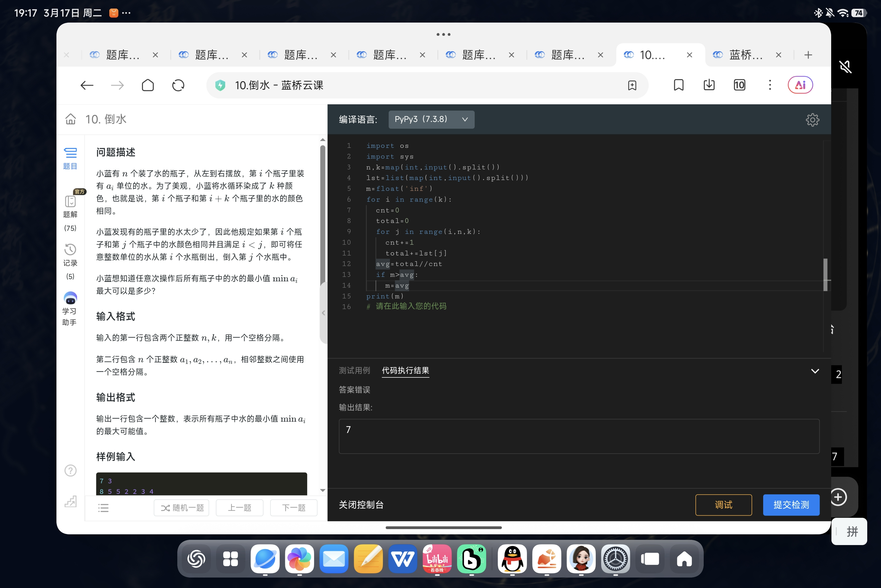Viewport: 881px width, 588px height.
Task: Open the problem list icon at bottom
Action: coord(103,508)
